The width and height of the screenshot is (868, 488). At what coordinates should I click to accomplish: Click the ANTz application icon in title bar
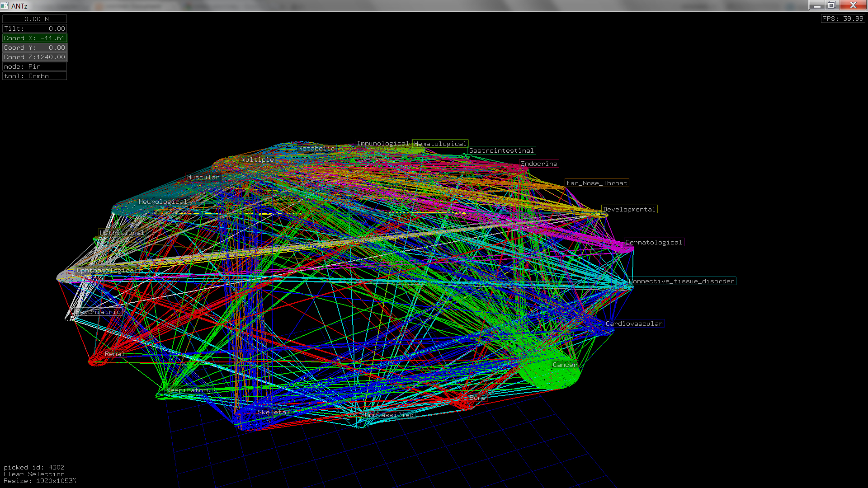coord(5,6)
